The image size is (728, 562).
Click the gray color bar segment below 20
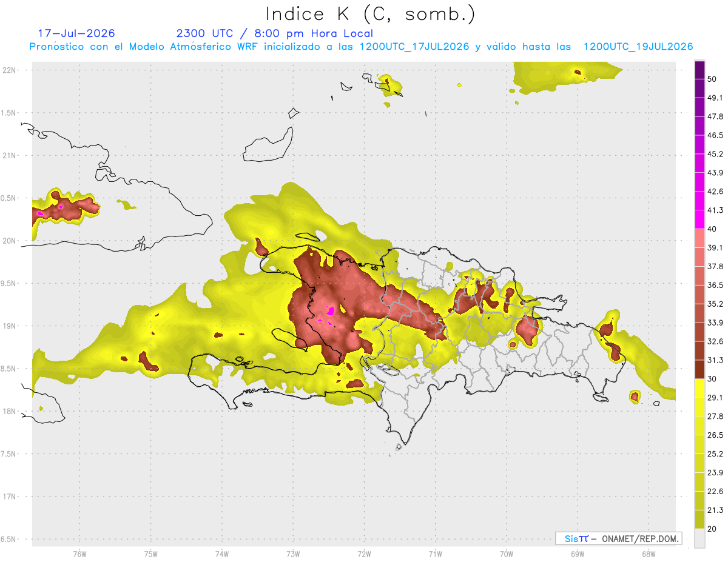[699, 537]
